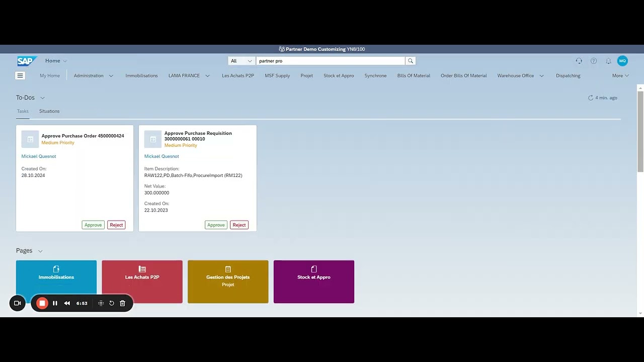Switch to the Tasks tab
This screenshot has height=362, width=644.
coord(23,111)
